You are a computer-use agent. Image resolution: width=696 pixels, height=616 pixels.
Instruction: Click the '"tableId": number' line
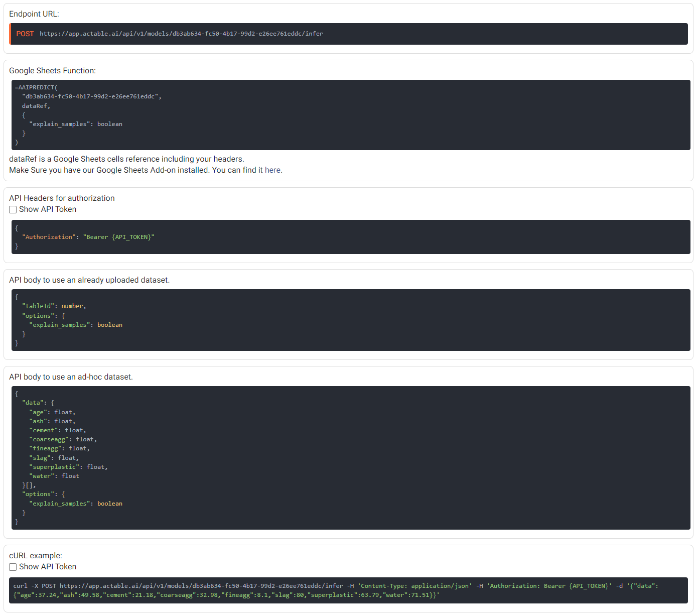(54, 306)
